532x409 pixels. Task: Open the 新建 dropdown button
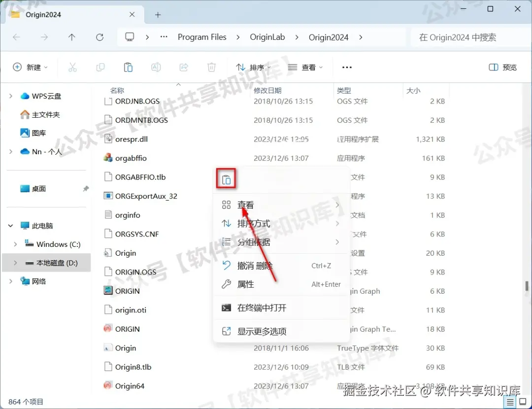30,67
